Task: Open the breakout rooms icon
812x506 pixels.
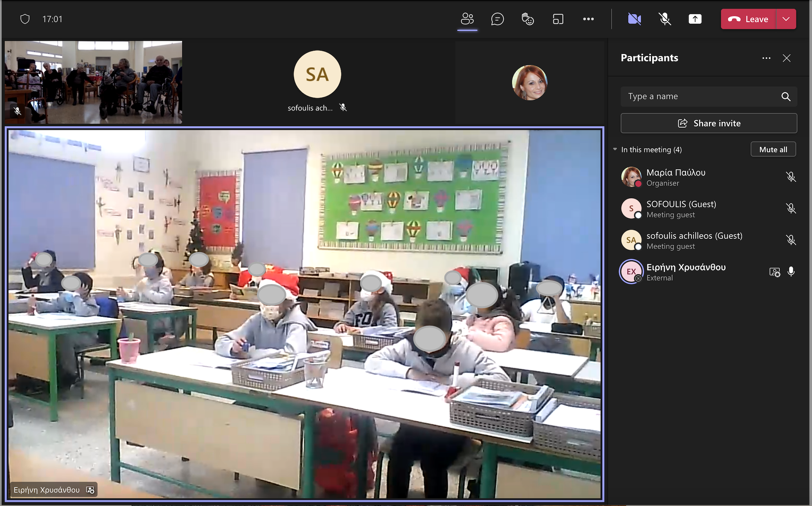Action: coord(558,19)
